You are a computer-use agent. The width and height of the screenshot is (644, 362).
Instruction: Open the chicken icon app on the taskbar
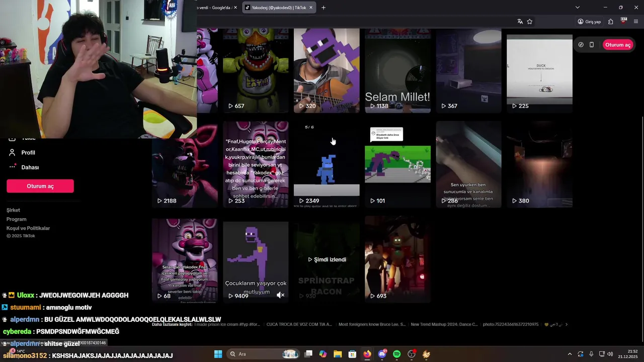pyautogui.click(x=426, y=354)
